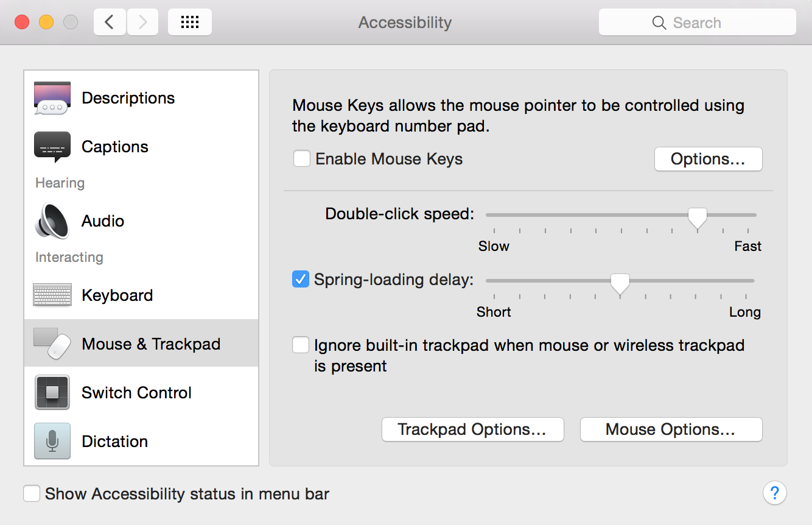Check Show Accessibility status in menu bar
The height and width of the screenshot is (525, 812).
pos(32,493)
